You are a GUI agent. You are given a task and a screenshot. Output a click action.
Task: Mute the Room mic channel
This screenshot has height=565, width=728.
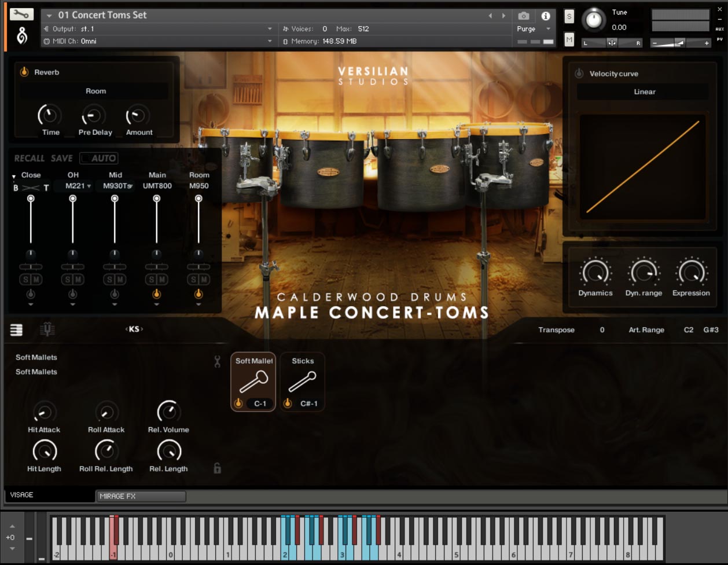[x=203, y=280]
